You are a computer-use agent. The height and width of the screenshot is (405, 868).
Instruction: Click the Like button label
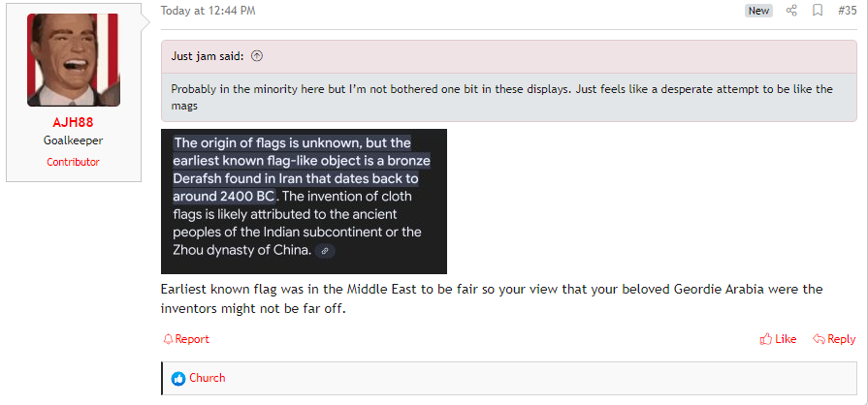[x=786, y=339]
